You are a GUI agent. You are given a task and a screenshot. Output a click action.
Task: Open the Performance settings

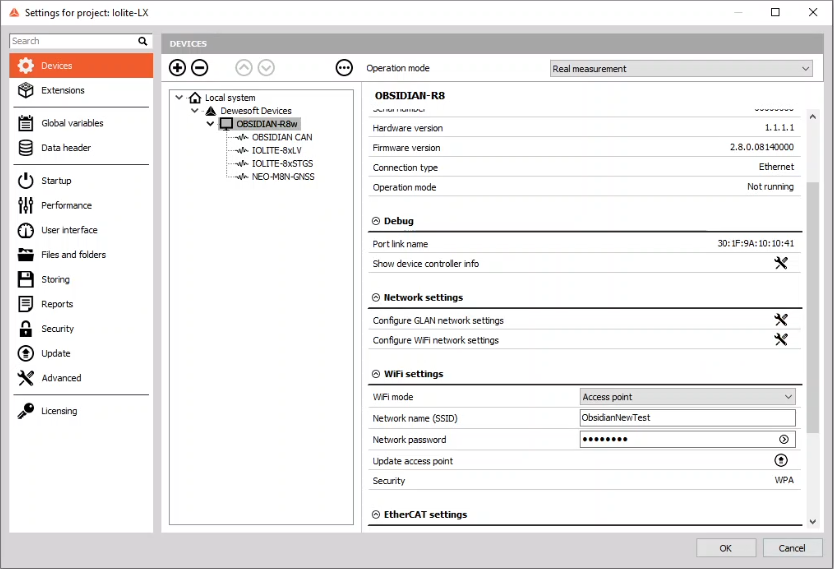click(x=81, y=205)
